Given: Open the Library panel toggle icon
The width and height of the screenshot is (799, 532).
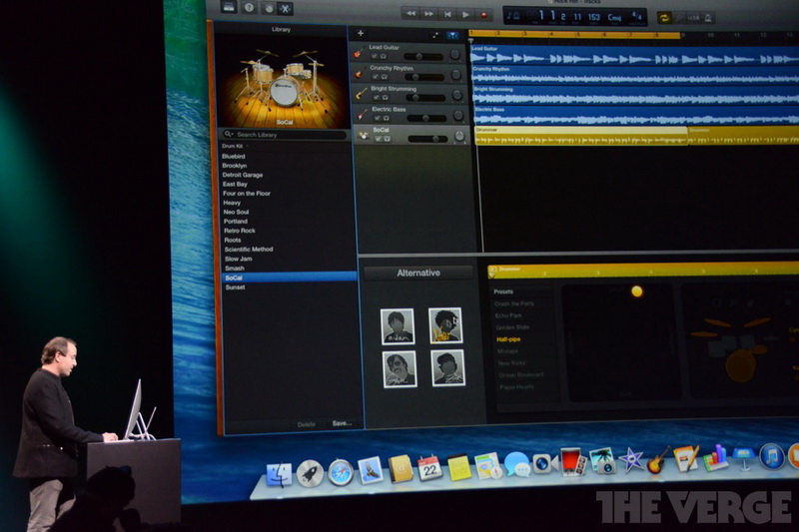Looking at the screenshot, I should [x=229, y=7].
